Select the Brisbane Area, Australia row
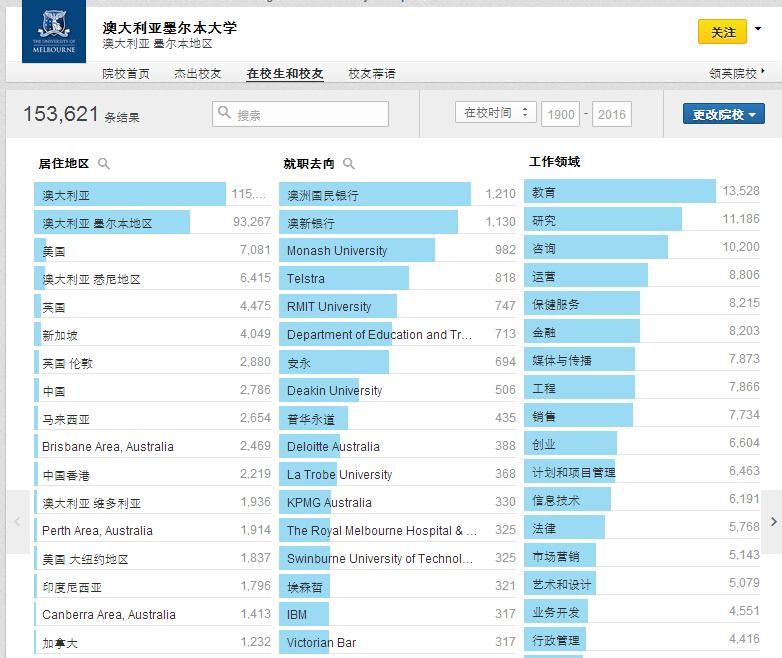Viewport: 782px width, 658px height. pos(153,446)
